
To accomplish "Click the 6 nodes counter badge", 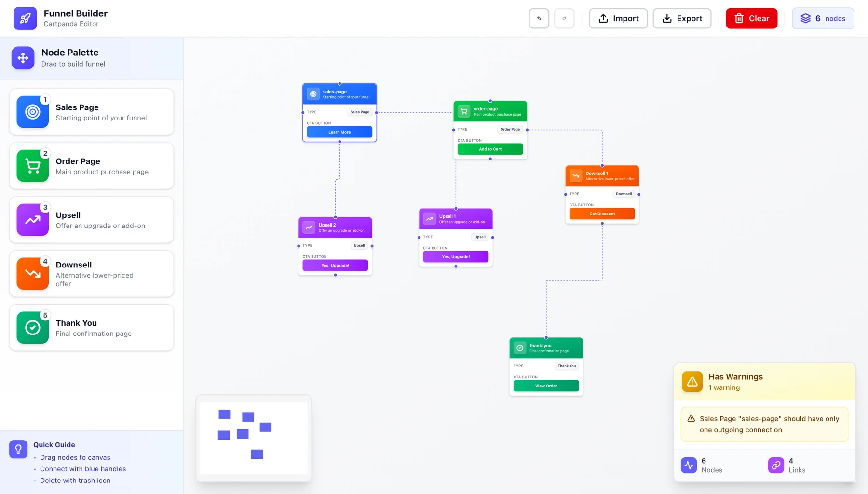I will point(823,18).
